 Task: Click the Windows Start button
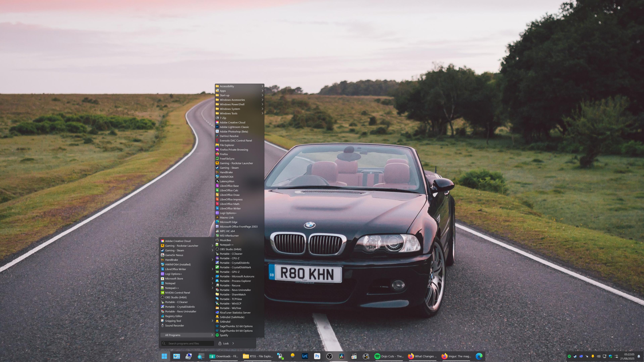point(164,356)
